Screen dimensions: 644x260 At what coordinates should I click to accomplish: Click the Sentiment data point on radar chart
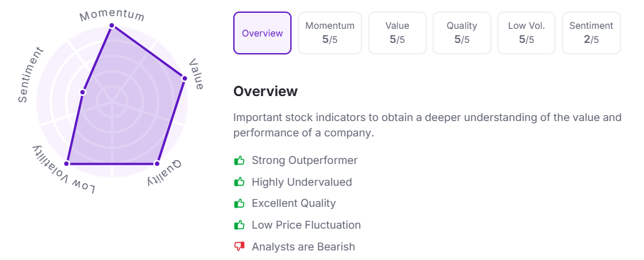[x=83, y=92]
